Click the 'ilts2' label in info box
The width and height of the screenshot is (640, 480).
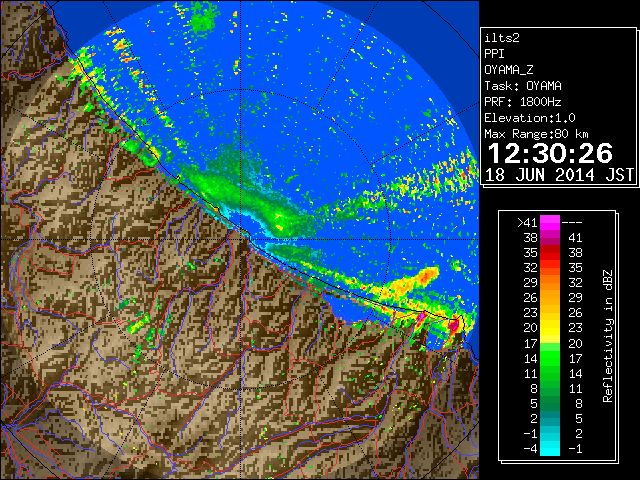pyautogui.click(x=502, y=38)
